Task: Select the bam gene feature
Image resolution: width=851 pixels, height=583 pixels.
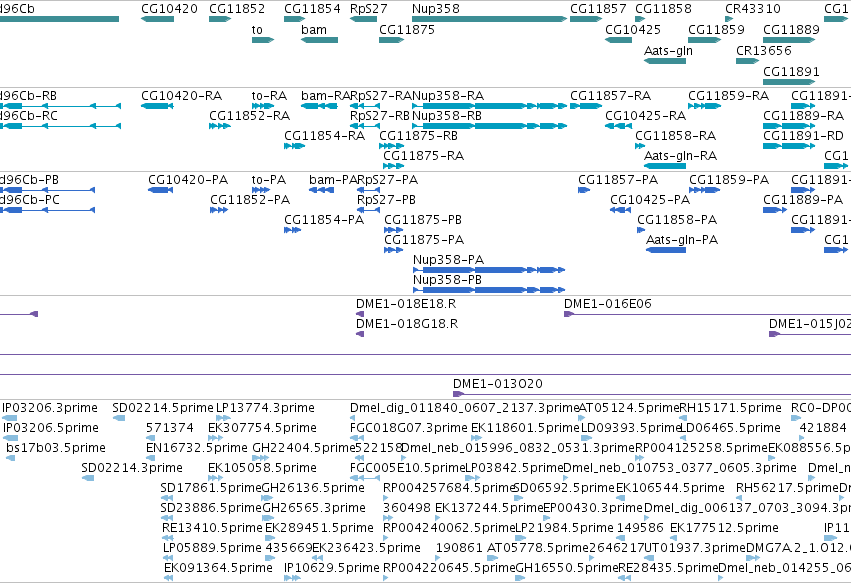Action: pos(319,40)
